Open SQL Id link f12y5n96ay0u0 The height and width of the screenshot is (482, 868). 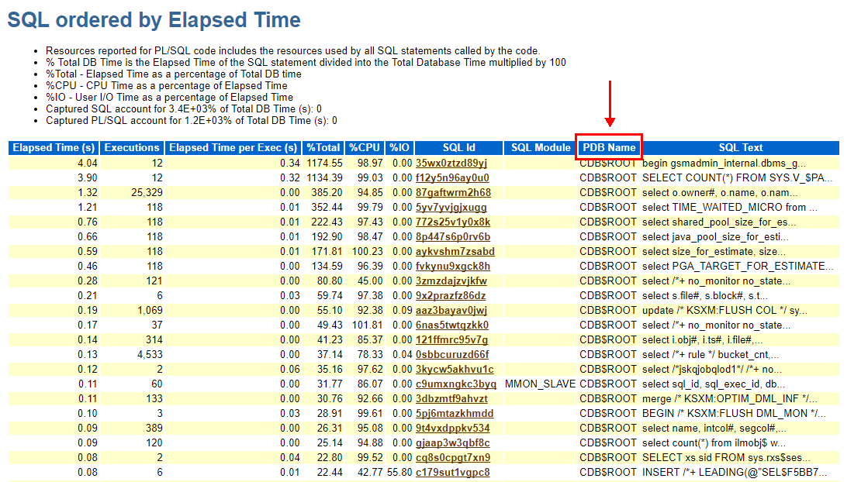tap(452, 178)
